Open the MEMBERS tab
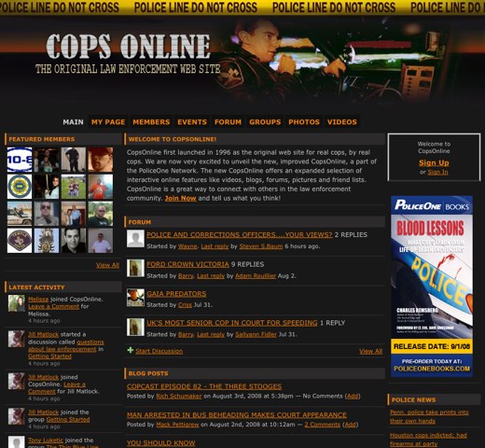This screenshot has height=448, width=485. tap(151, 122)
